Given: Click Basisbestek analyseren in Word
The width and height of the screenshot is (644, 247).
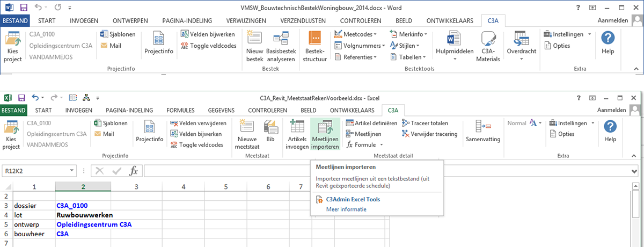Looking at the screenshot, I should tap(281, 47).
